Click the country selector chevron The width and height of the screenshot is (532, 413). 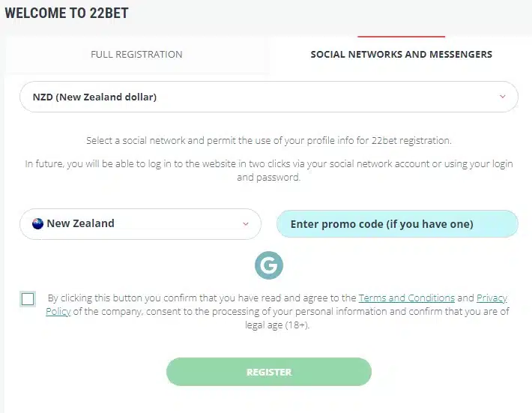pos(246,224)
